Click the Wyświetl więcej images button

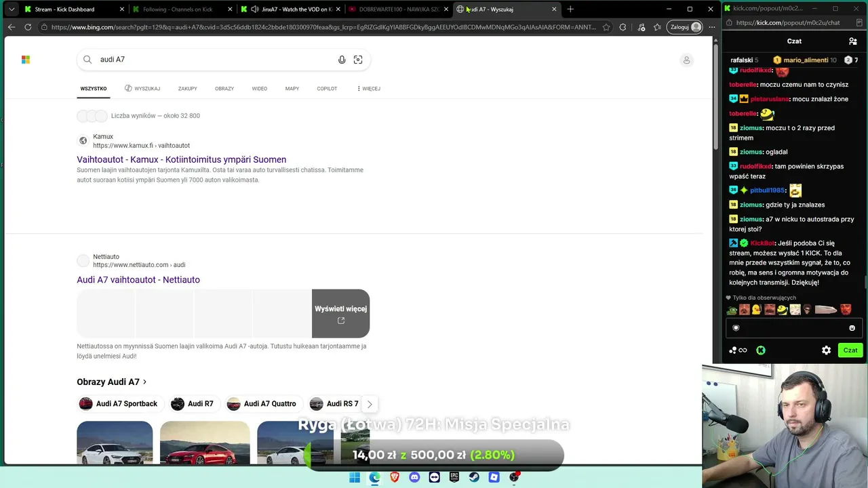(340, 314)
